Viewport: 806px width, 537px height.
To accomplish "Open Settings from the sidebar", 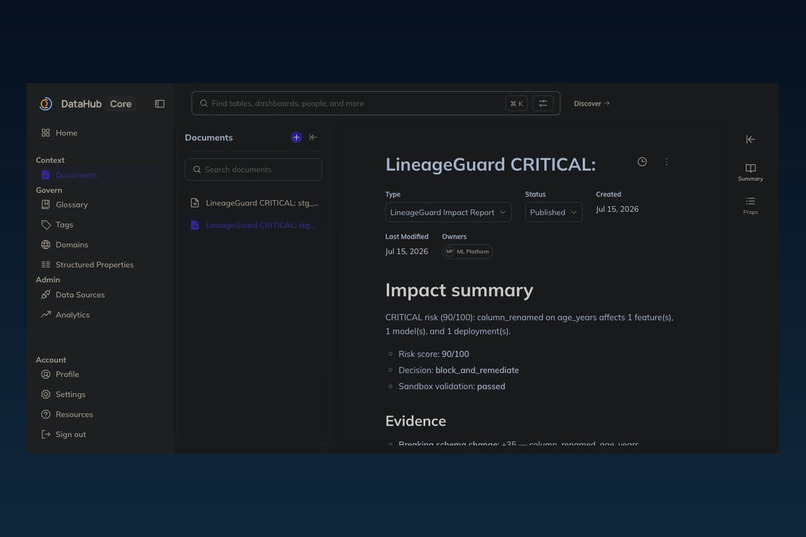I will tap(70, 394).
